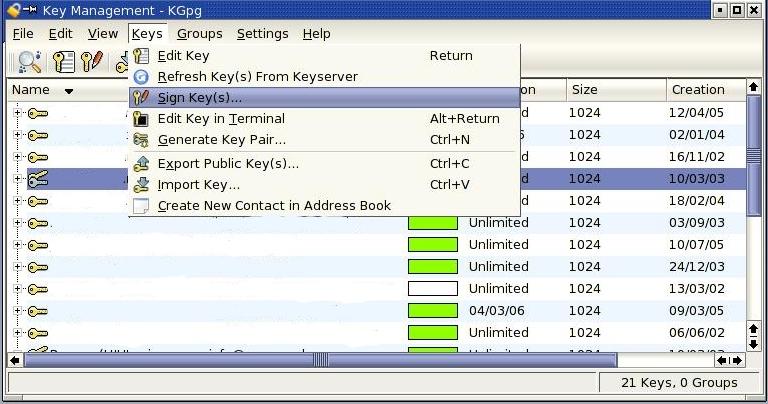This screenshot has height=404, width=768.
Task: Click the Sign Key(s) pen icon in menu
Action: 141,97
